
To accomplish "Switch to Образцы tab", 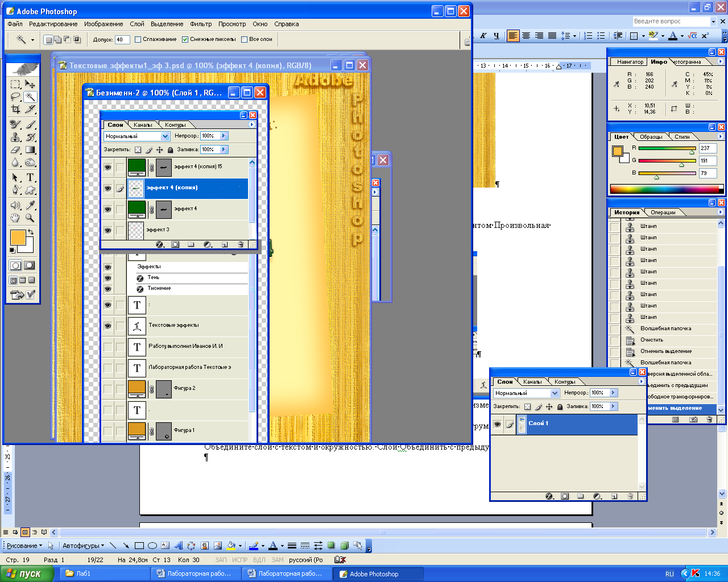I will 651,137.
